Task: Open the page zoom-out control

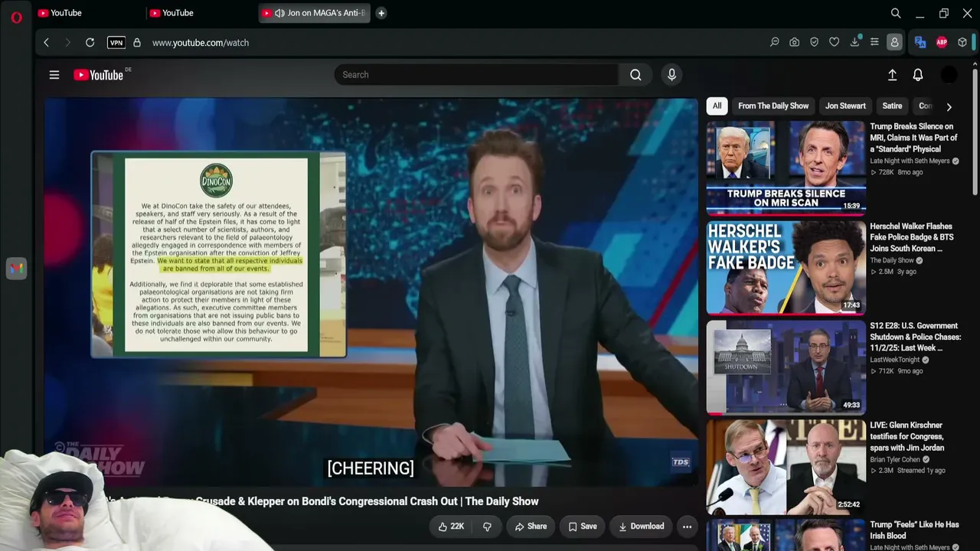Action: pos(775,42)
